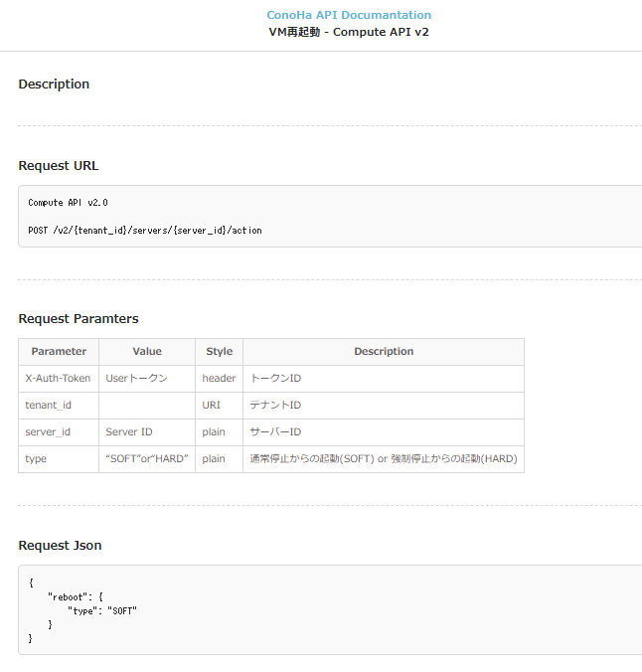Click the POST /v2/{tenant_id}/servers/{server_id}/action line
This screenshot has width=642, height=672.
pos(145,230)
